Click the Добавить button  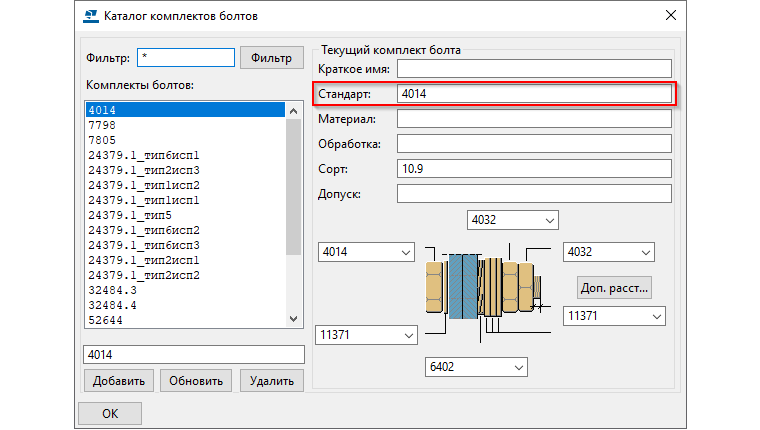118,381
